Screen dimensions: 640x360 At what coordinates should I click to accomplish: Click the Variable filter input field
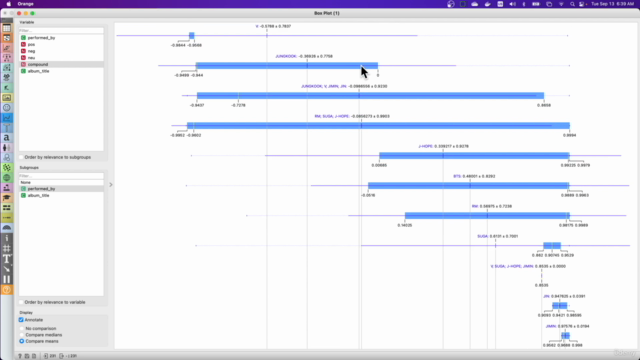click(61, 31)
